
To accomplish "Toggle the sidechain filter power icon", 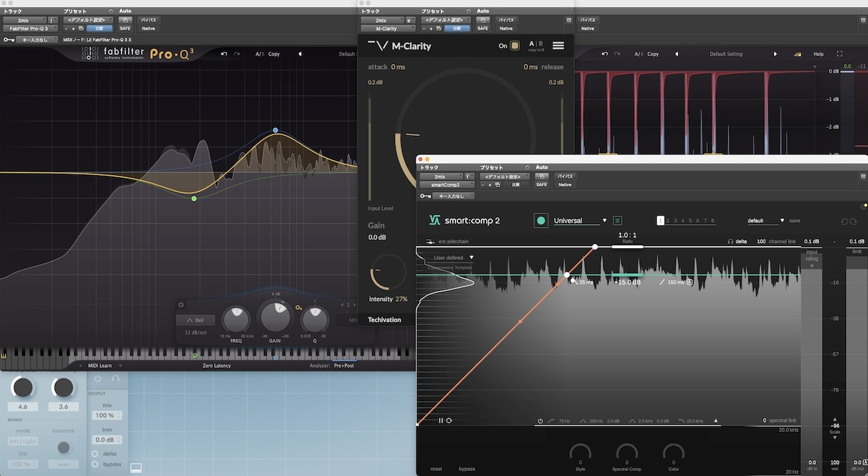I will (541, 421).
